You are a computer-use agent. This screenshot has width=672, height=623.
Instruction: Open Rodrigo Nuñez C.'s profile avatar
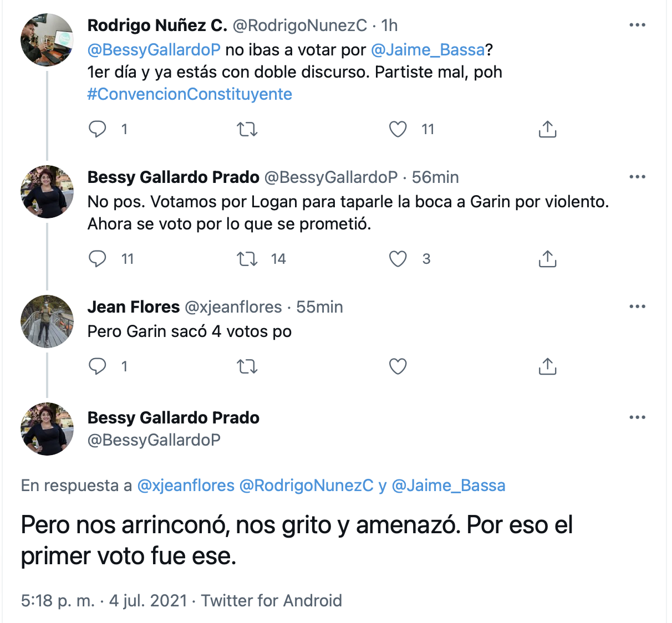point(47,40)
